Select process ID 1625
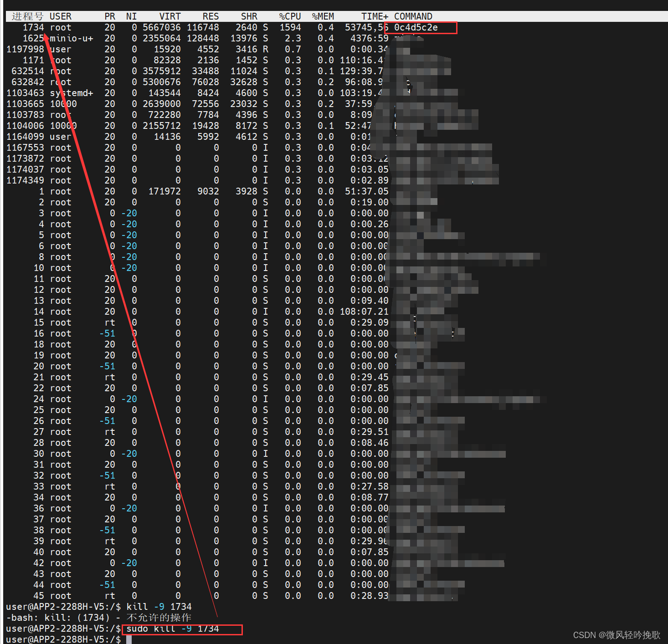Screen dimensions: 668x644 pos(33,38)
